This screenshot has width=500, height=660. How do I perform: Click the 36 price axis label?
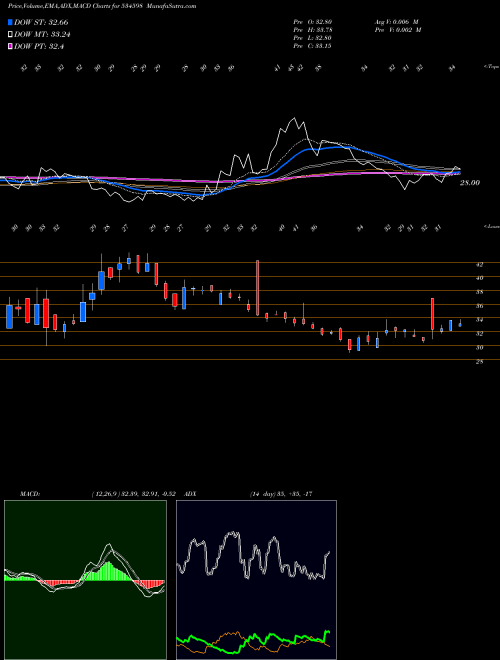click(x=479, y=306)
